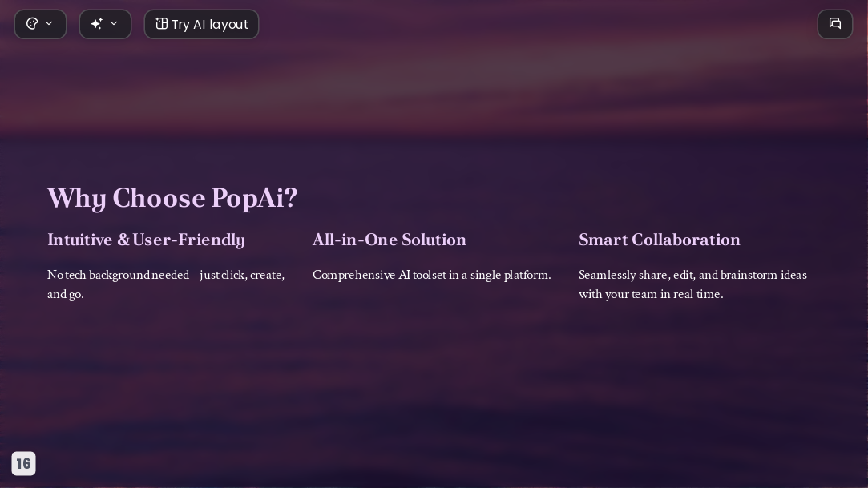Image resolution: width=868 pixels, height=488 pixels.
Task: Click the "Intuitive & User-Friendly" heading
Action: click(x=146, y=240)
